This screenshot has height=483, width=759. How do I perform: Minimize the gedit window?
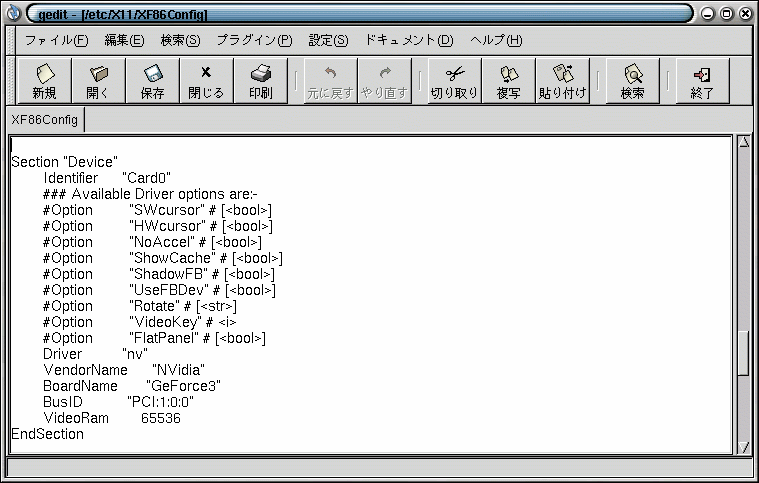(x=708, y=14)
